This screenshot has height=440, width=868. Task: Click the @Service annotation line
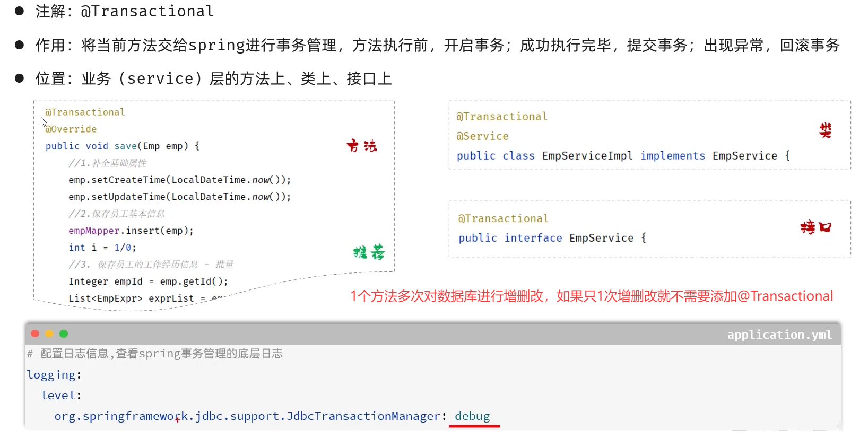point(482,136)
